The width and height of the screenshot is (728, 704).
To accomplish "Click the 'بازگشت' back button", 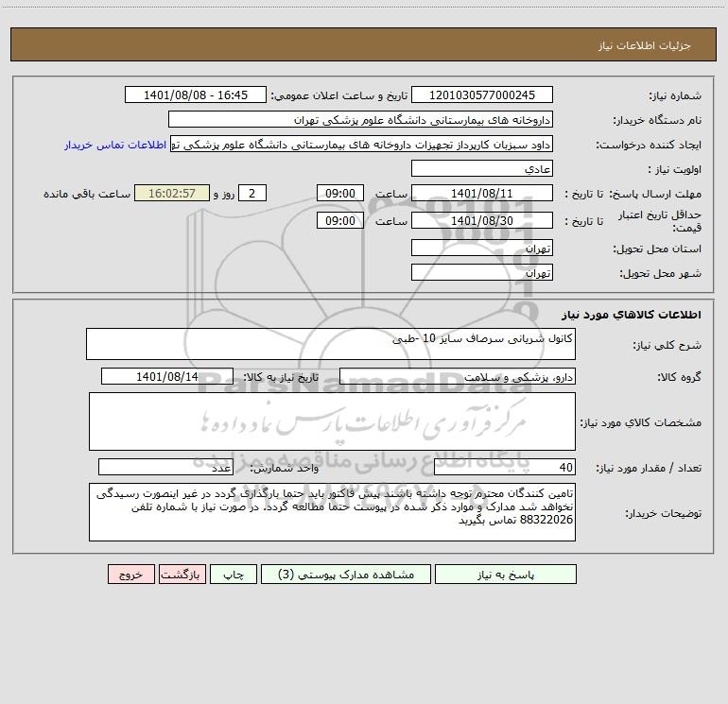I will coord(182,575).
